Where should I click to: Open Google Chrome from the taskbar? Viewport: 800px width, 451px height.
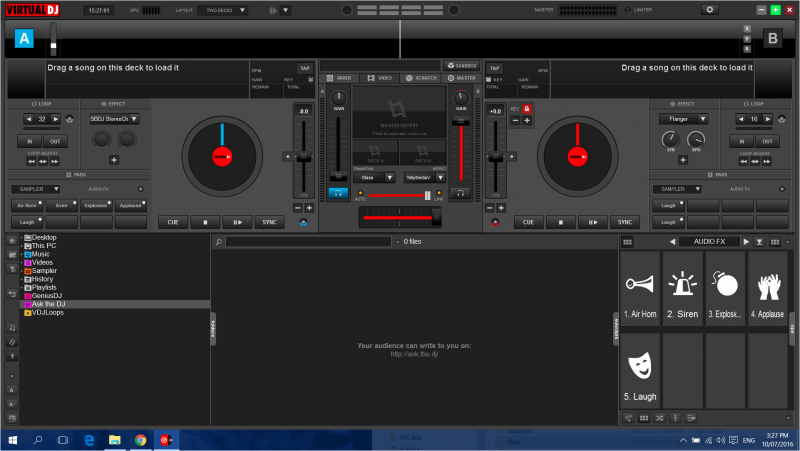point(140,440)
